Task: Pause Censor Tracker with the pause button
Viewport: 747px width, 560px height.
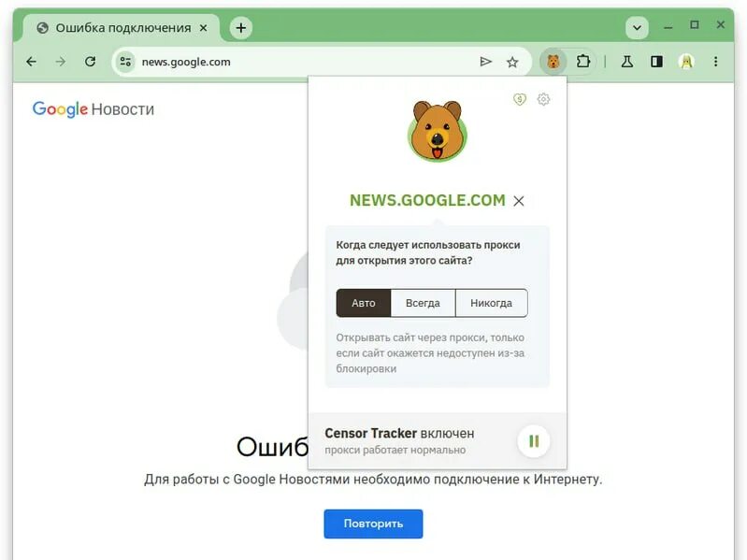Action: 534,441
